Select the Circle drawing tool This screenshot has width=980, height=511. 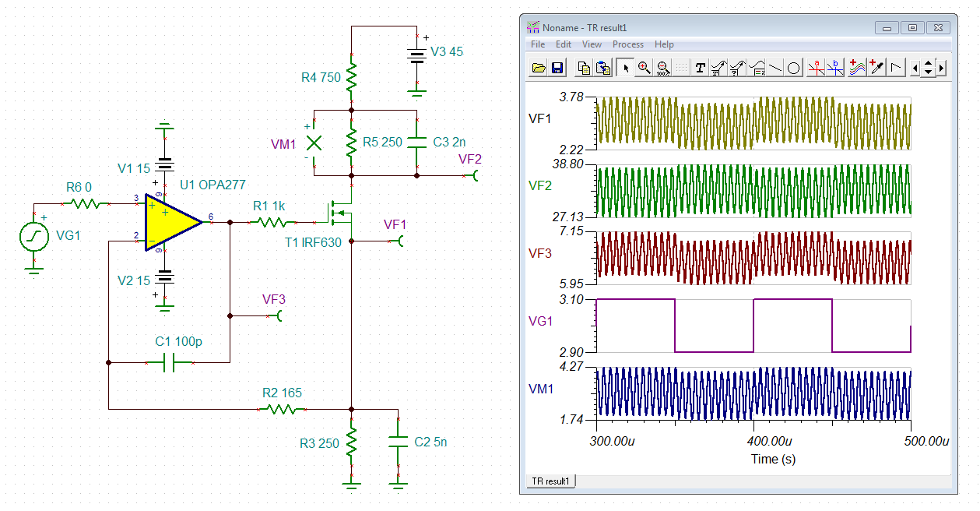tap(794, 69)
